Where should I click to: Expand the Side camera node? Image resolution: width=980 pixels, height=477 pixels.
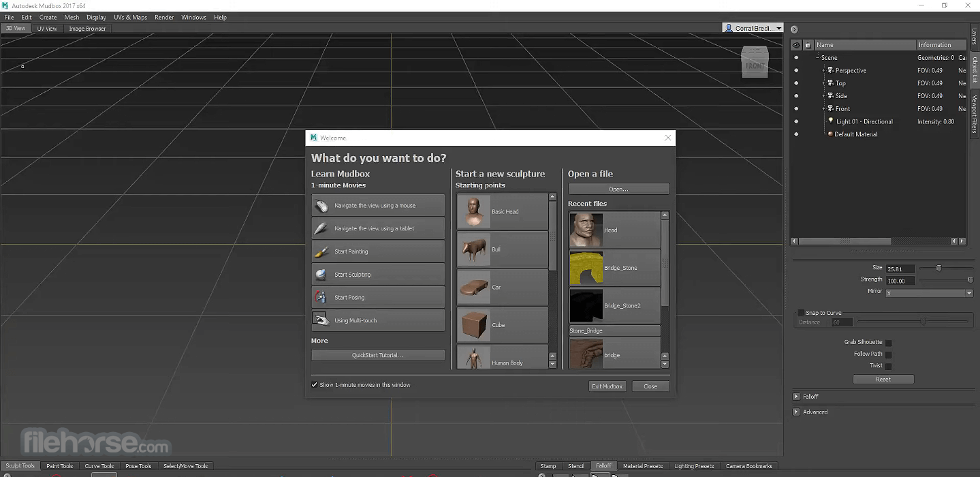pyautogui.click(x=824, y=96)
